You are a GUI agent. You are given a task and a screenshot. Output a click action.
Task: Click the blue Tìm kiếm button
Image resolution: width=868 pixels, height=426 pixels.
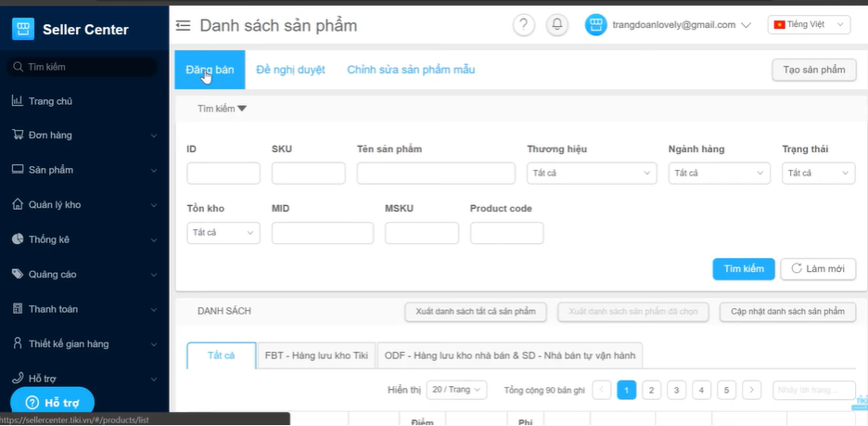(743, 269)
